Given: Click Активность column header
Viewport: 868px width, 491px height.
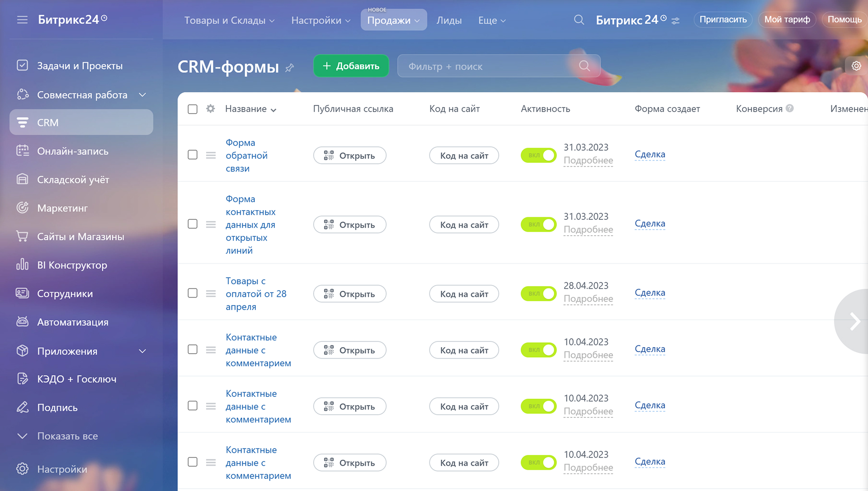Looking at the screenshot, I should point(545,109).
